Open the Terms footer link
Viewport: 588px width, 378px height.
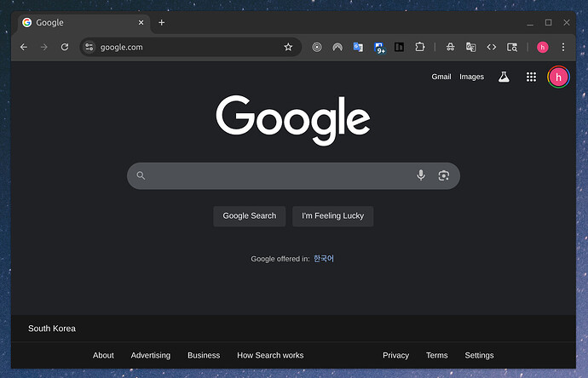437,355
